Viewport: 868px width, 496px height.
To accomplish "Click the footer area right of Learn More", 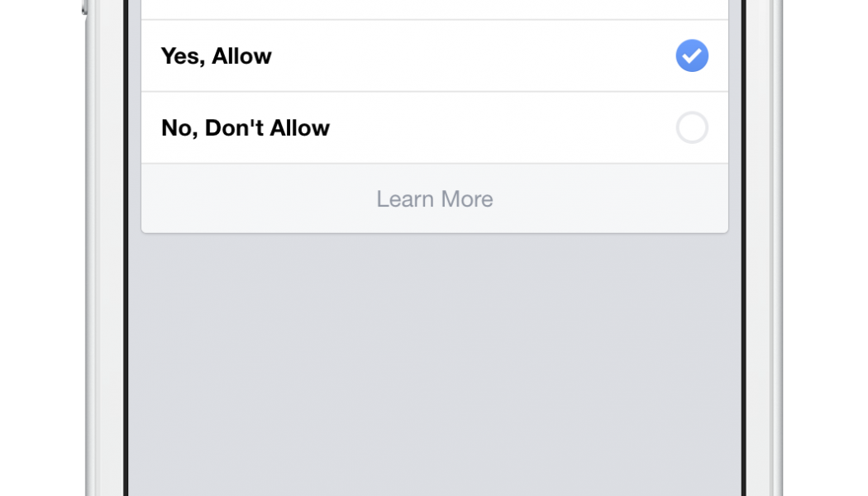I will pyautogui.click(x=611, y=198).
